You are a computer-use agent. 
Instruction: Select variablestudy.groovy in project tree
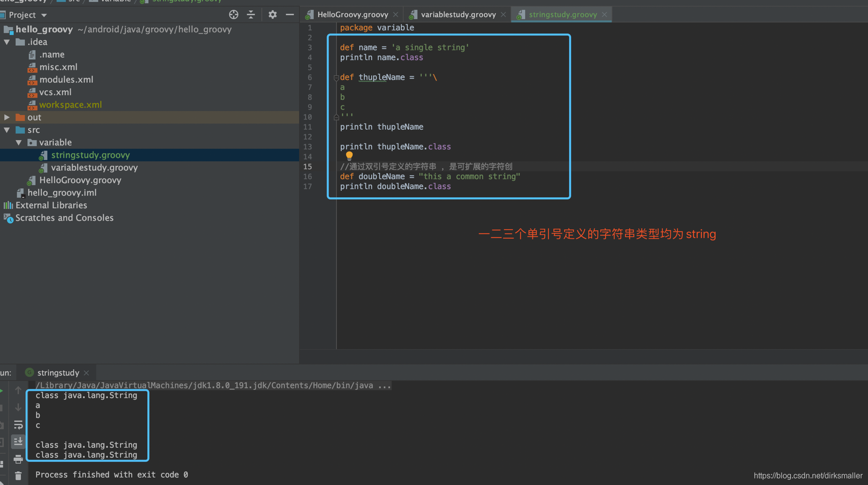(x=94, y=168)
